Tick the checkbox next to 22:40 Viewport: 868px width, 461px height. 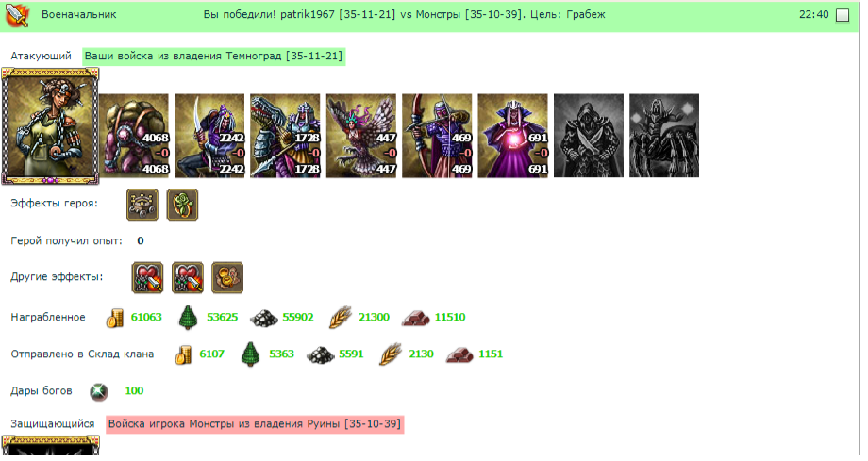click(842, 15)
